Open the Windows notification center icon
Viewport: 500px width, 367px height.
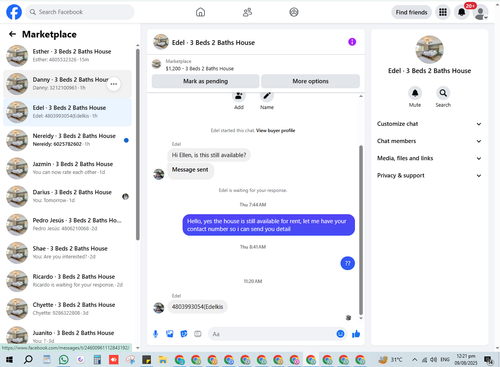click(x=489, y=360)
